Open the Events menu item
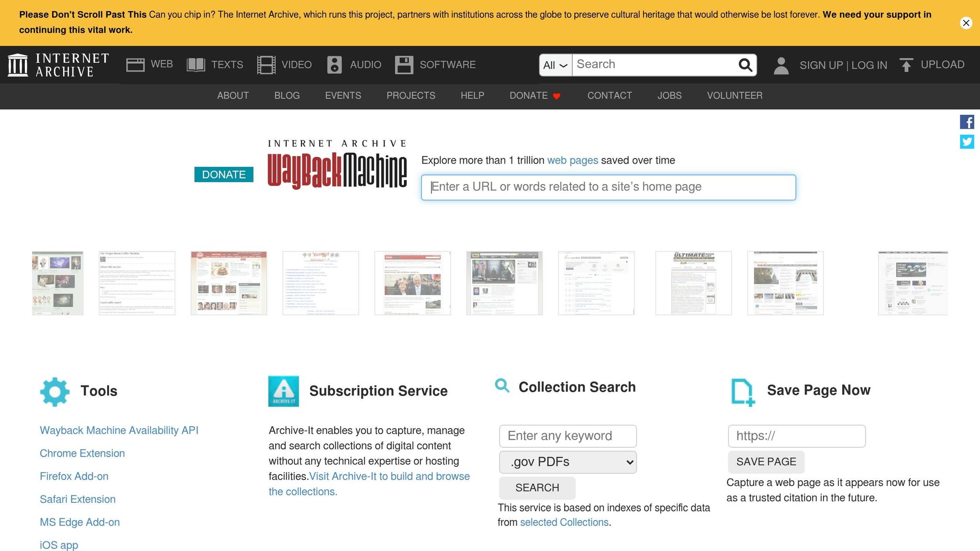 pyautogui.click(x=343, y=96)
